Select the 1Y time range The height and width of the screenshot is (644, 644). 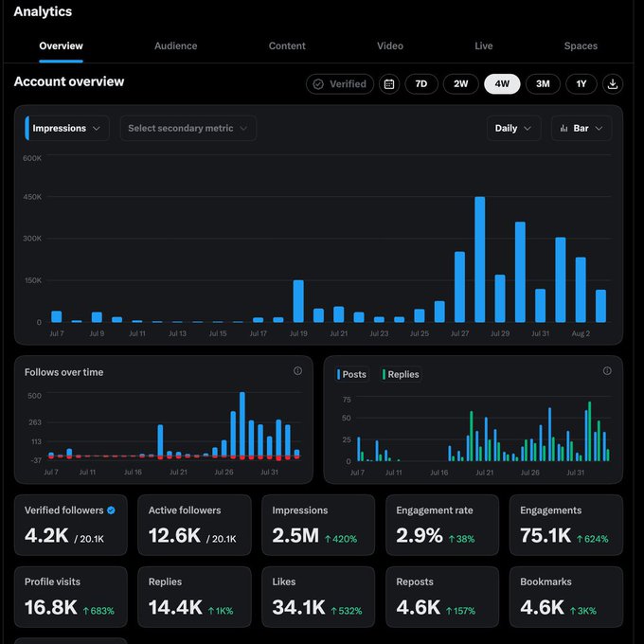click(x=581, y=84)
